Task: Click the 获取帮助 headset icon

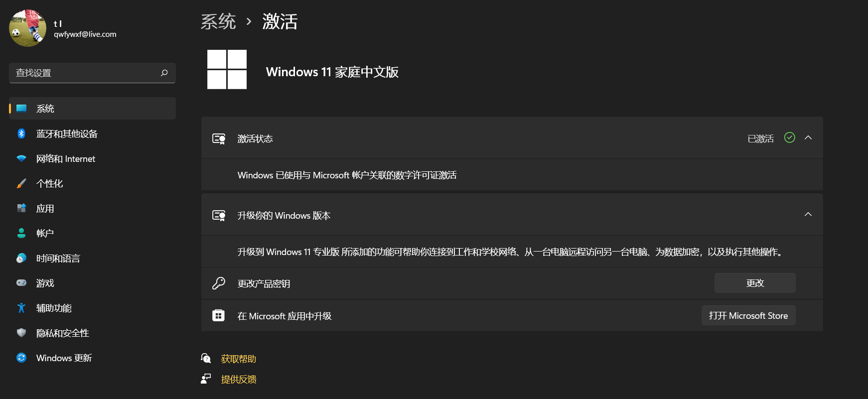Action: click(x=206, y=358)
